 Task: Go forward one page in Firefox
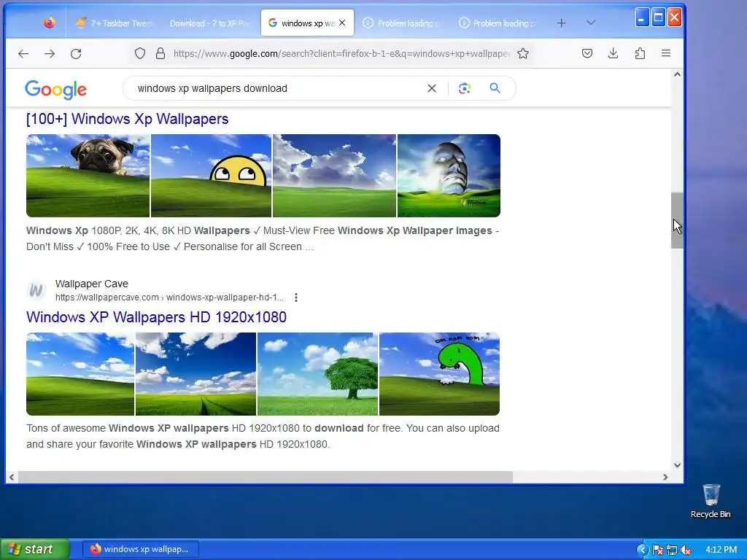(50, 54)
